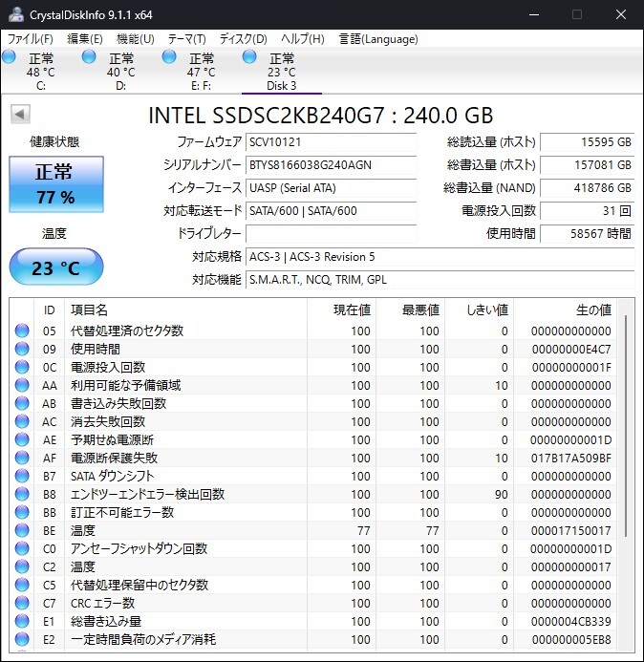Open the ディスク(D) menu
The width and height of the screenshot is (644, 662).
point(243,39)
